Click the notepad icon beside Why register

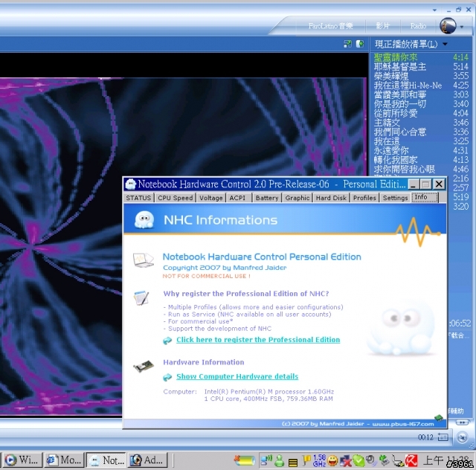(x=141, y=298)
